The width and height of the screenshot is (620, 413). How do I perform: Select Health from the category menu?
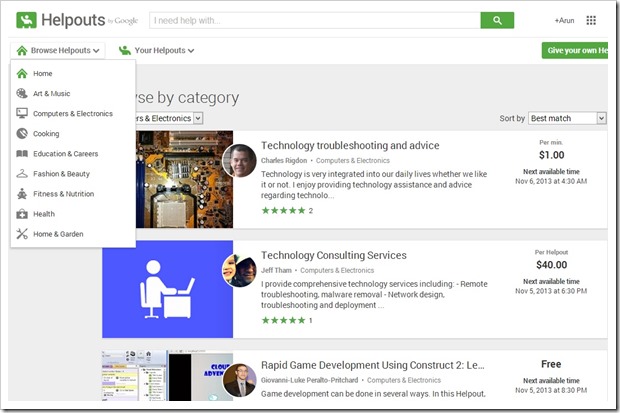point(43,214)
